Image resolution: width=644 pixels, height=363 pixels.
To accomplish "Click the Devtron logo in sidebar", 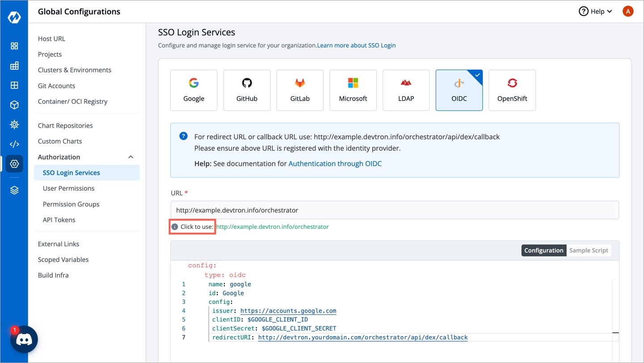I will 14,18.
